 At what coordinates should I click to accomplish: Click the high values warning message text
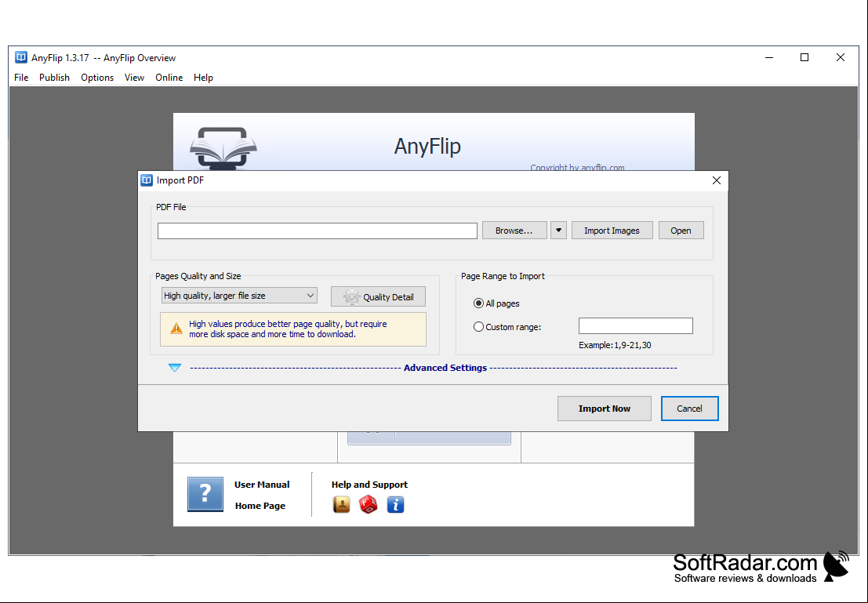tap(288, 329)
